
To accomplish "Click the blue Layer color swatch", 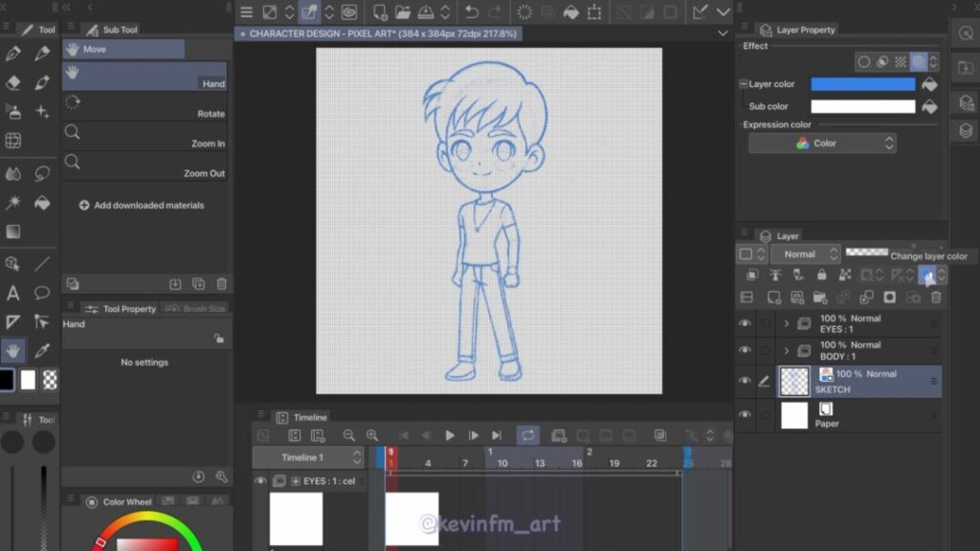I will point(862,84).
